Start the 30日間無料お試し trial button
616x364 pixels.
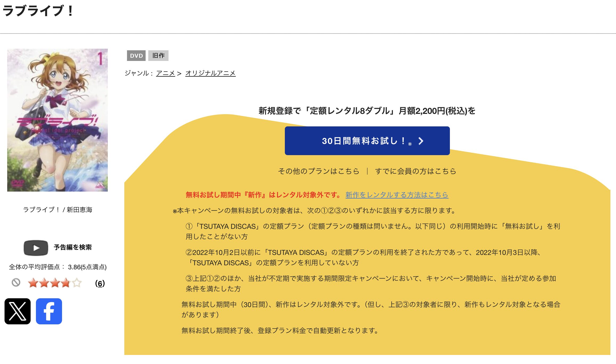(367, 141)
